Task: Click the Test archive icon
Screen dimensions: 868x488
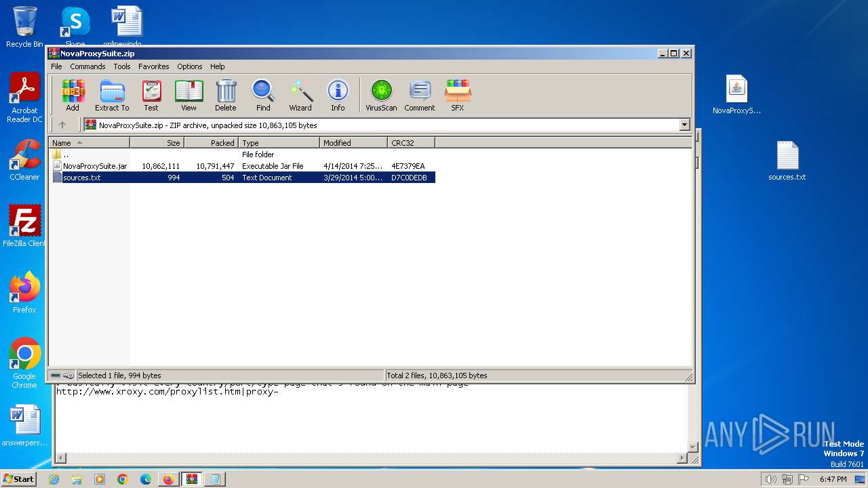Action: coord(151,95)
